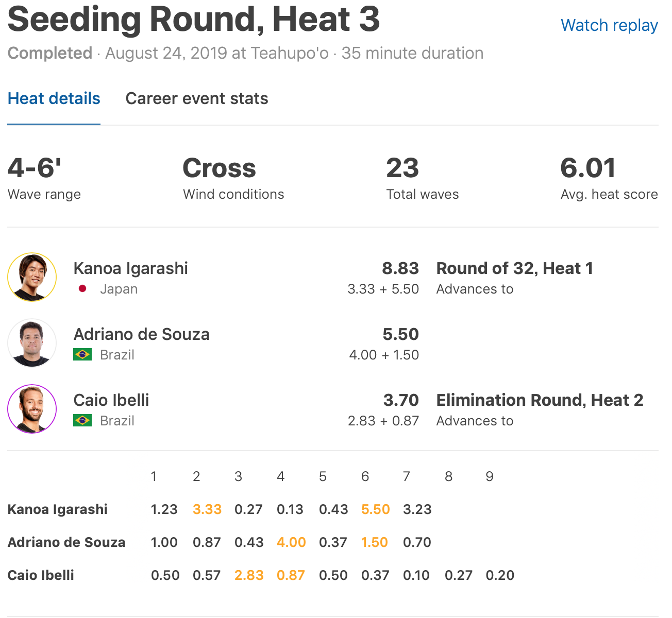Image resolution: width=672 pixels, height=618 pixels.
Task: Select the Heat details tab
Action: pyautogui.click(x=54, y=98)
